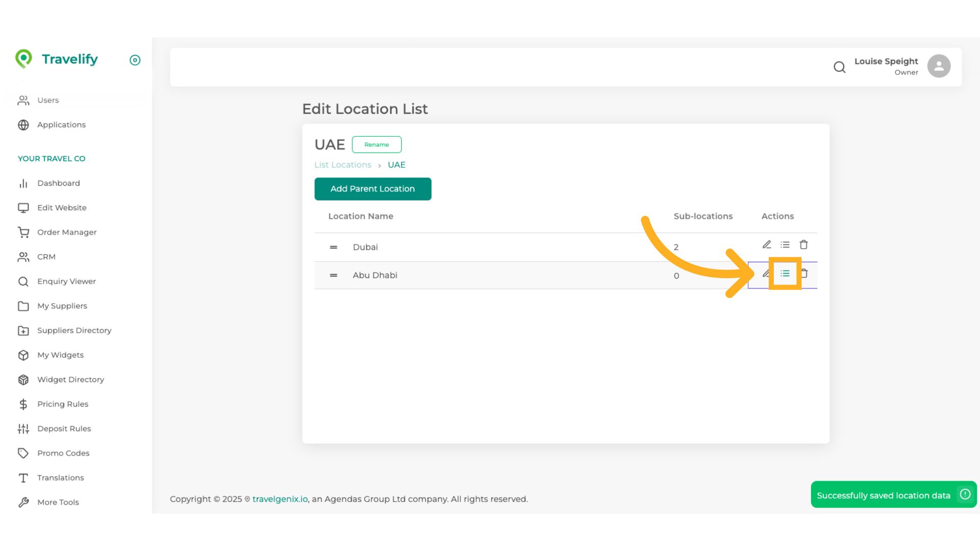Open the search magnifier in the top bar
Viewport: 980px width, 551px height.
click(840, 67)
